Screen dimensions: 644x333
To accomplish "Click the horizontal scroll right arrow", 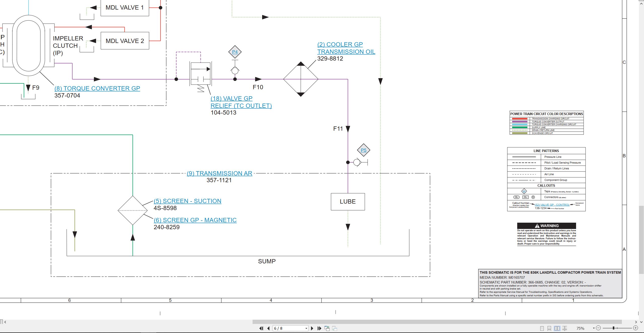I will click(x=636, y=322).
